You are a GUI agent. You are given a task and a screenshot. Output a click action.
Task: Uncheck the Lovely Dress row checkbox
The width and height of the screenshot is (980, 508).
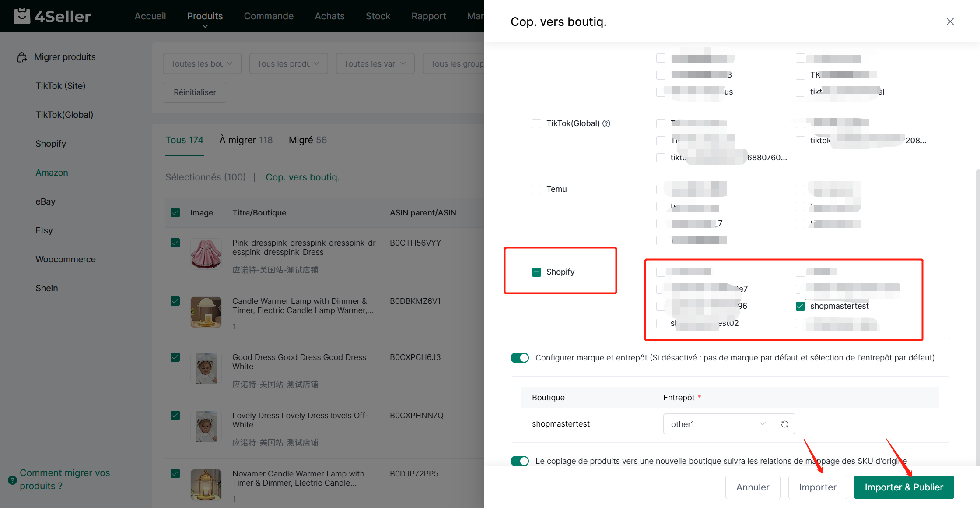tap(175, 416)
